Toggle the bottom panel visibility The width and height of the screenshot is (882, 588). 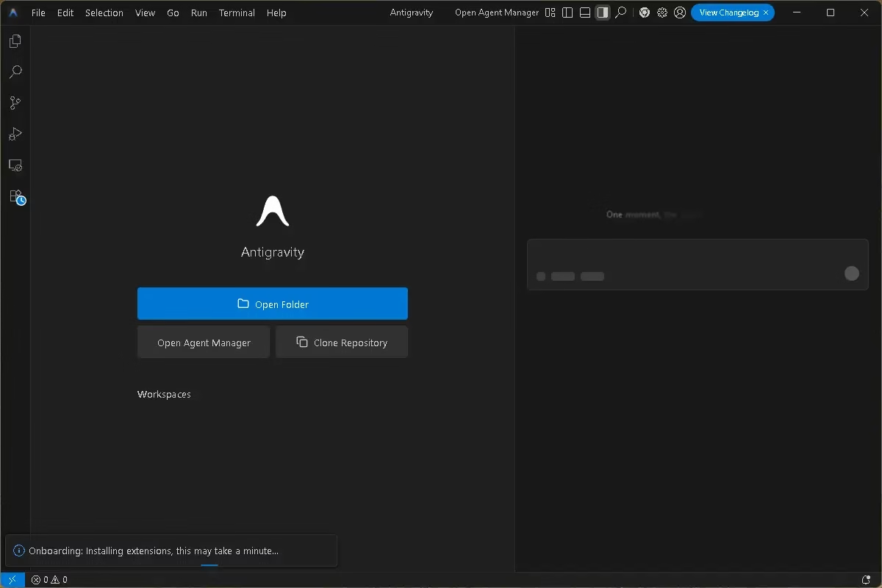pos(585,12)
